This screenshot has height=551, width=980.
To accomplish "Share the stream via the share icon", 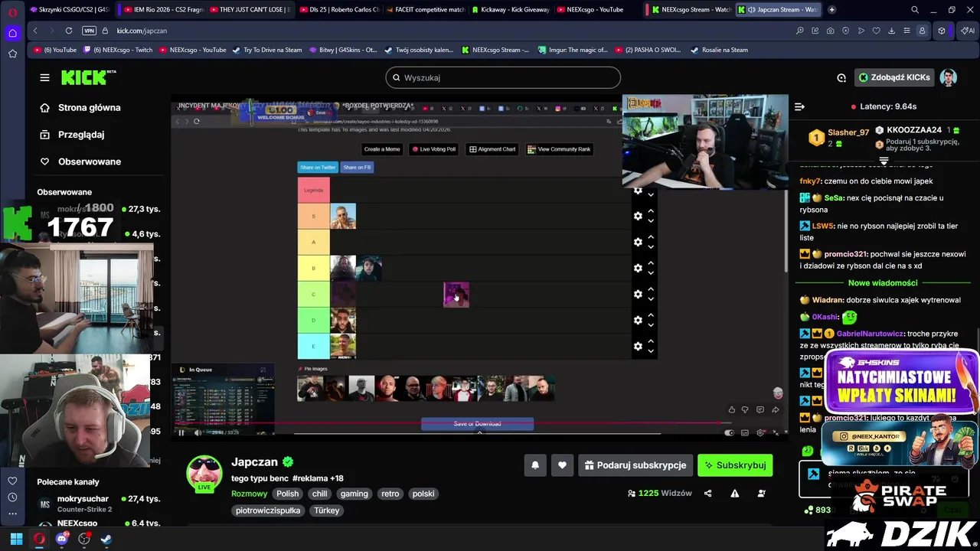I will click(x=707, y=494).
